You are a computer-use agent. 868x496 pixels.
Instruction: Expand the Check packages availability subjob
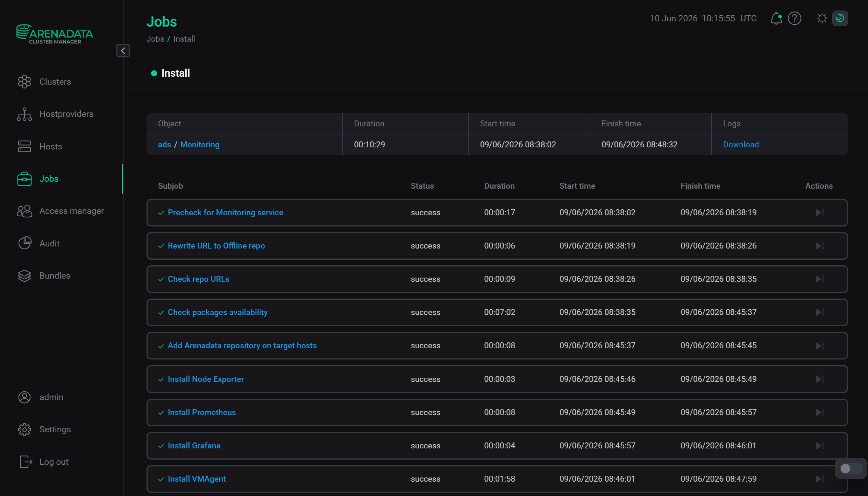(497, 312)
